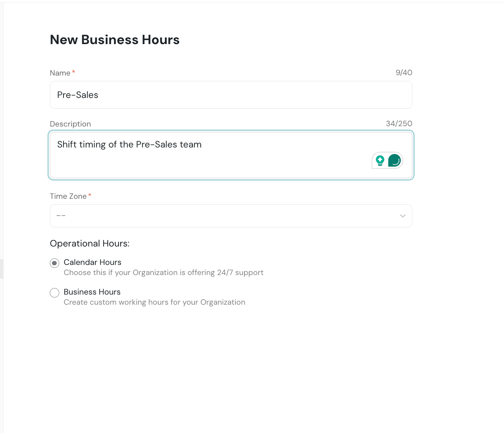Click the dark green circular assistant icon
Screen dimensions: 504x433
[395, 160]
